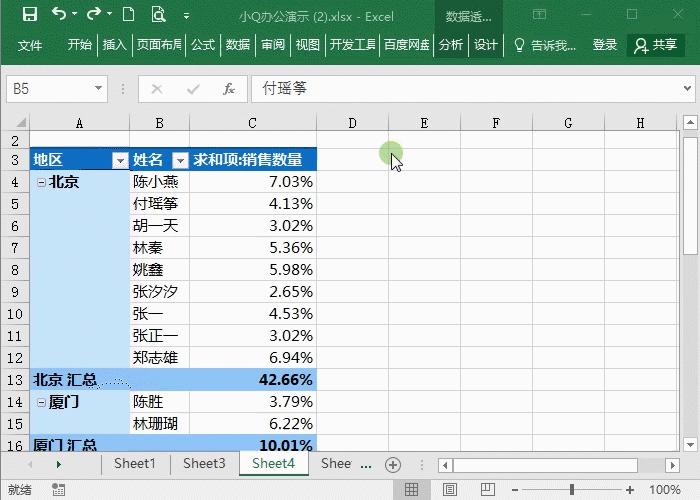The height and width of the screenshot is (500, 700).
Task: Open the Customize Quick Access Toolbar dropdown
Action: (x=186, y=17)
